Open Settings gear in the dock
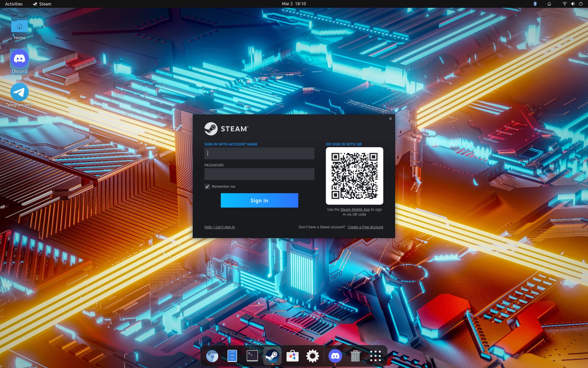Viewport: 588px width, 368px height. (x=313, y=356)
